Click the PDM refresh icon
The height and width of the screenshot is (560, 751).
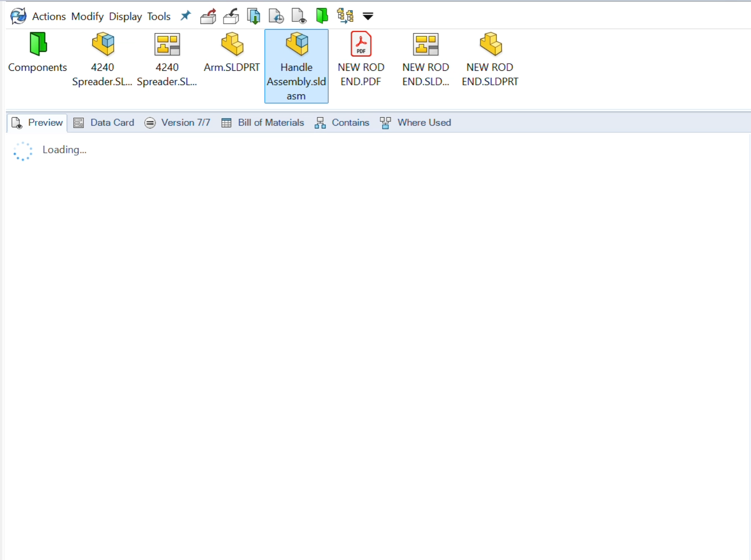pyautogui.click(x=18, y=16)
